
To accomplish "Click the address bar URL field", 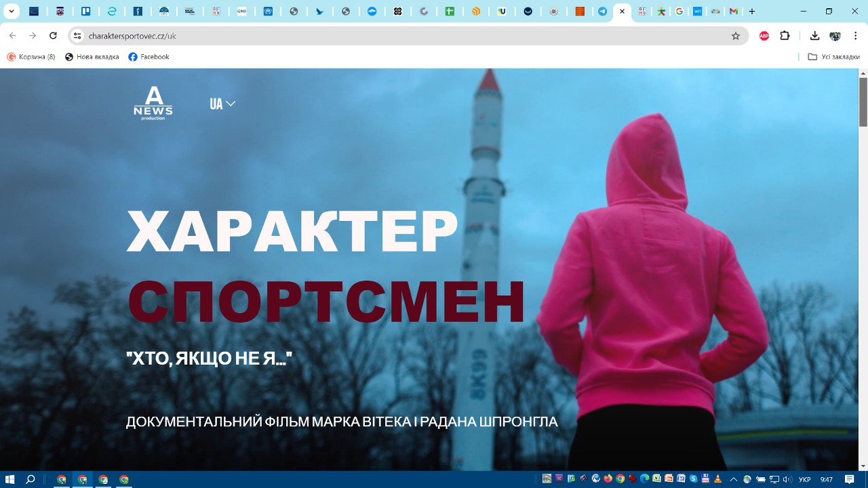I will click(407, 36).
